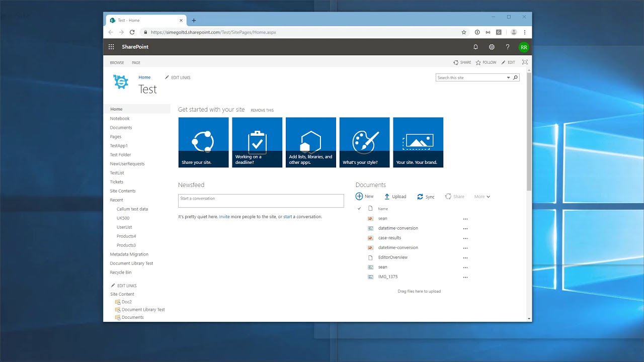
Task: Open Add lists, libraries, and other apps tile
Action: click(311, 142)
